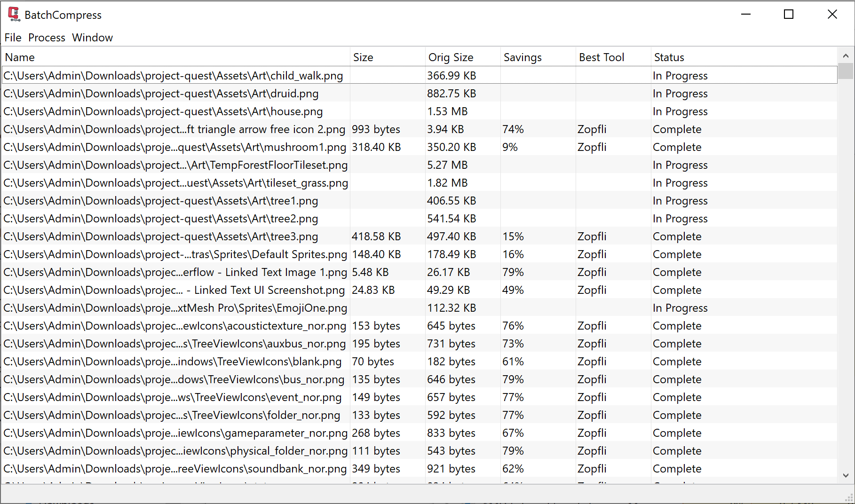
Task: Sort by Savings column header
Action: point(522,57)
